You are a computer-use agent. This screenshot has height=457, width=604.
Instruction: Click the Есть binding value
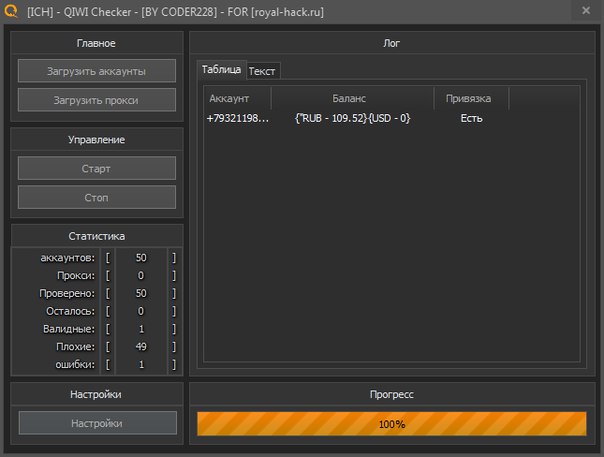pyautogui.click(x=471, y=118)
